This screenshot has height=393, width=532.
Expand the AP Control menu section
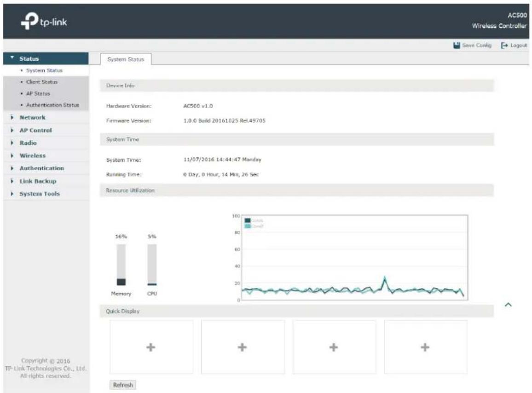tap(46, 130)
